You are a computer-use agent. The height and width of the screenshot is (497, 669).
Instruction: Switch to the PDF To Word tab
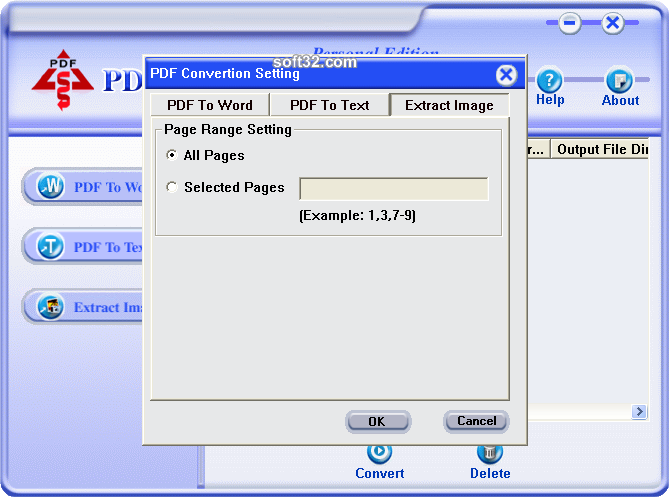(210, 105)
